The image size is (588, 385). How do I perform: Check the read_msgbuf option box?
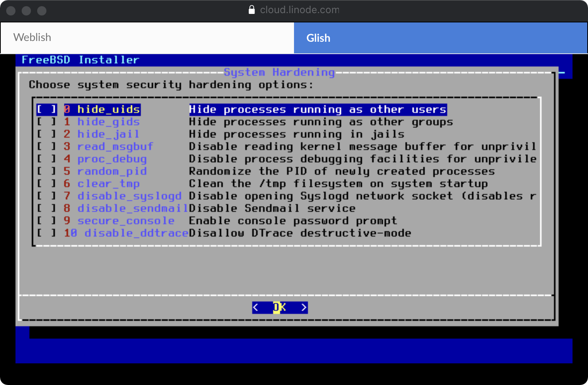point(46,147)
